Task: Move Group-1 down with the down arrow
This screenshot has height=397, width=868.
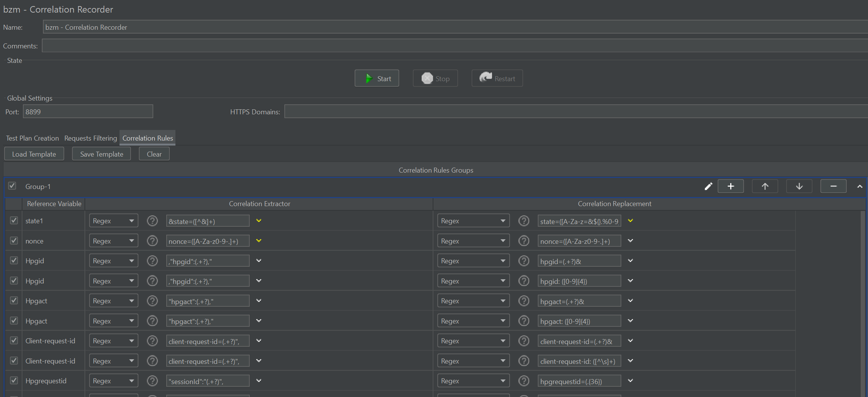Action: click(799, 186)
